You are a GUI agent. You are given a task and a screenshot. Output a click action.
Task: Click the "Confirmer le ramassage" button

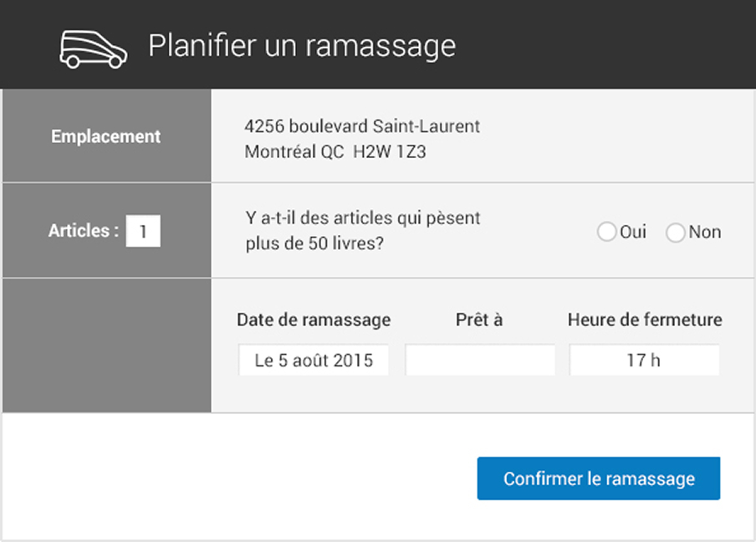598,478
